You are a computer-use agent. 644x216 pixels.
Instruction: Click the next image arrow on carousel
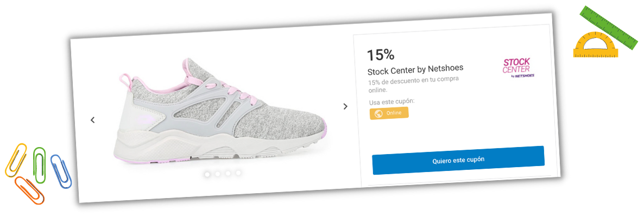(x=345, y=106)
